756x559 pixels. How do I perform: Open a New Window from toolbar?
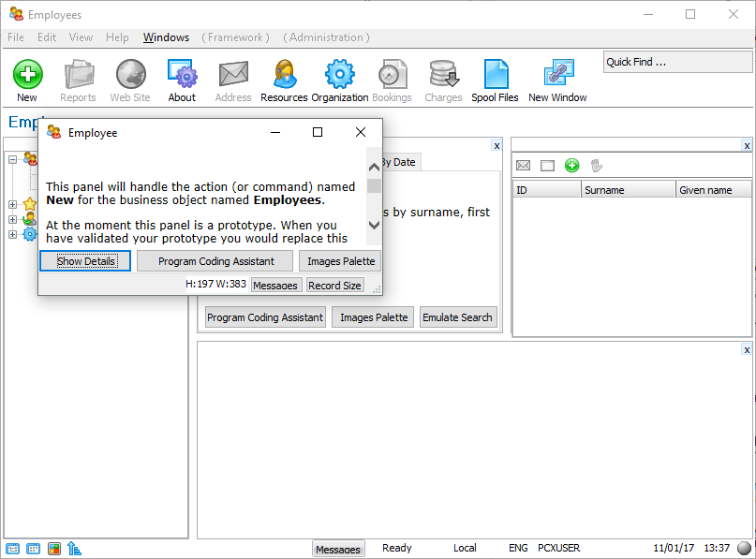click(x=558, y=74)
